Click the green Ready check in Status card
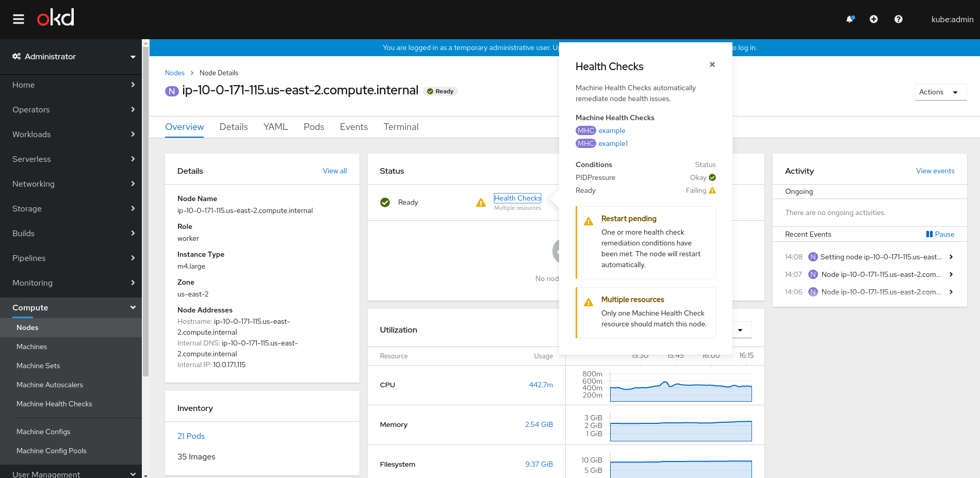This screenshot has width=980, height=478. 385,202
